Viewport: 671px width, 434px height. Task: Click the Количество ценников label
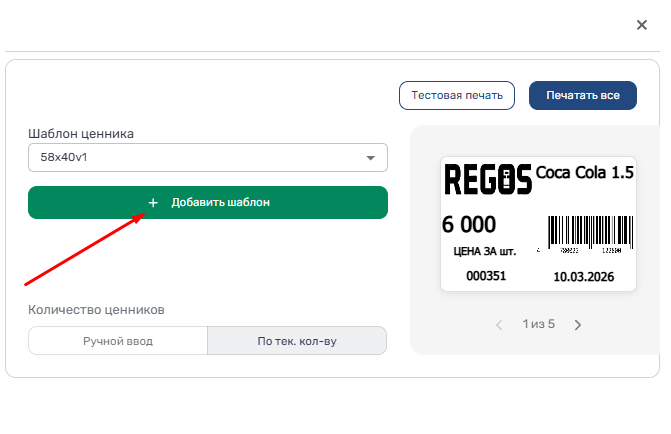point(96,310)
